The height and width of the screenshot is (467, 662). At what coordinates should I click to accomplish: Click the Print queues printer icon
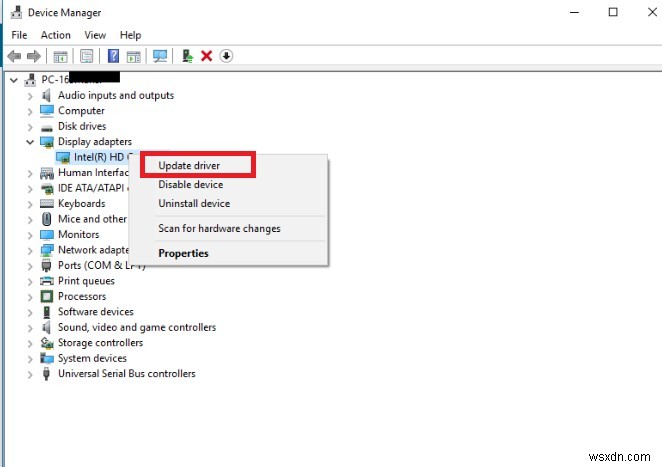(x=47, y=281)
